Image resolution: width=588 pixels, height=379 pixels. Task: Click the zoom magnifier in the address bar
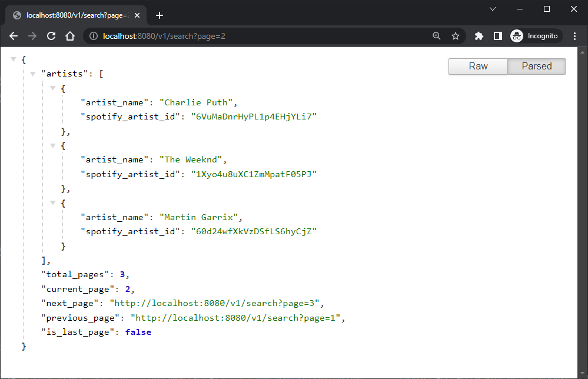(436, 35)
